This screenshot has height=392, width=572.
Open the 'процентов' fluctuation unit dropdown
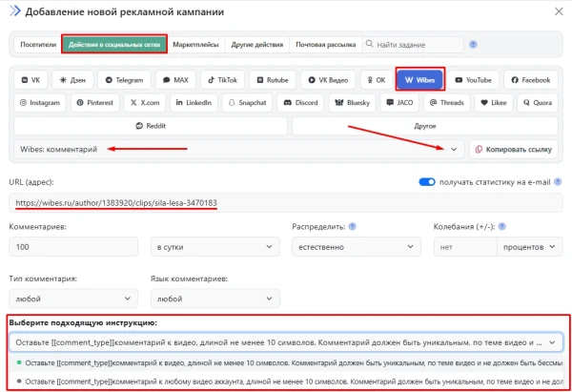tap(529, 246)
